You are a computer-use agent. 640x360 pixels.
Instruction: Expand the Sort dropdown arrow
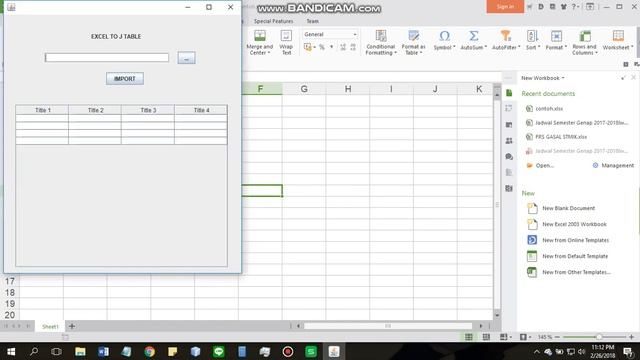click(539, 47)
